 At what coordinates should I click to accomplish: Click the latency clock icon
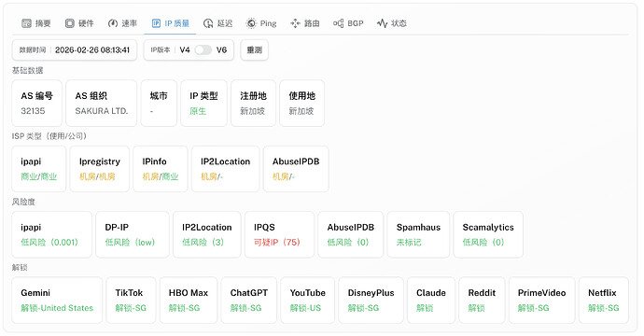coord(208,23)
